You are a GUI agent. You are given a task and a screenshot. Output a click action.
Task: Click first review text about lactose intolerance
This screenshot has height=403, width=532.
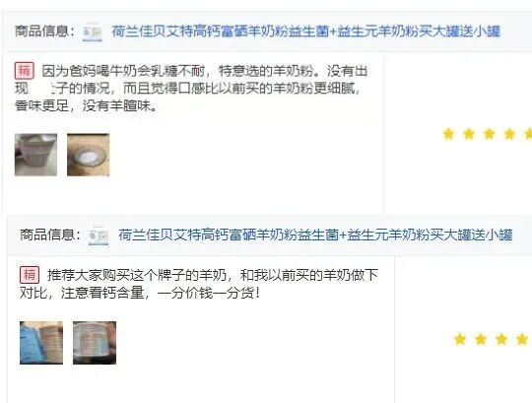click(x=192, y=89)
